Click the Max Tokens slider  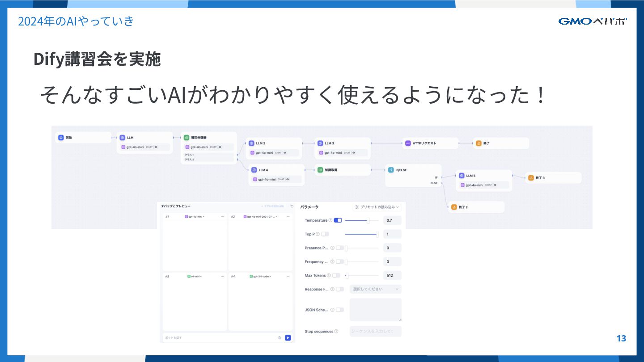tap(362, 276)
